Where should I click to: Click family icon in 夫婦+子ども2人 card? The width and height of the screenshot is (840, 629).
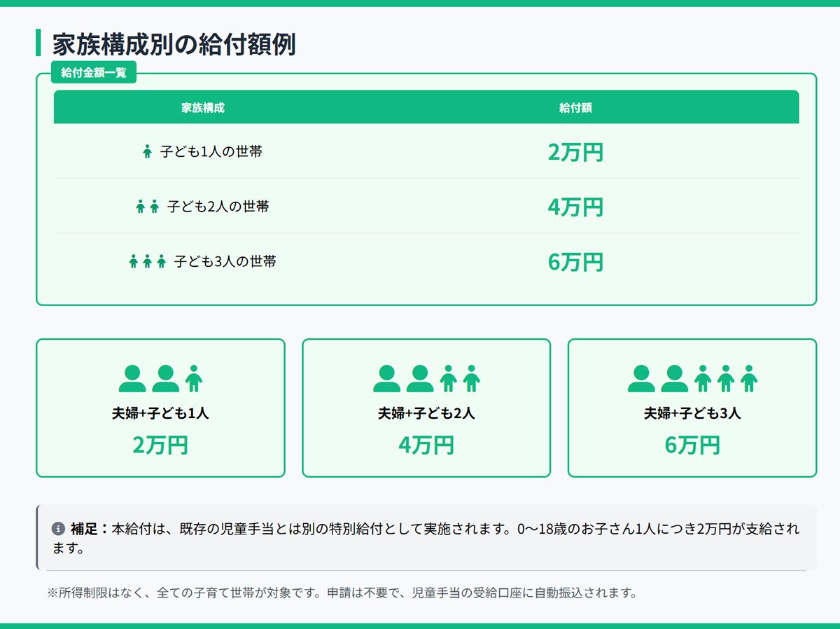[426, 378]
